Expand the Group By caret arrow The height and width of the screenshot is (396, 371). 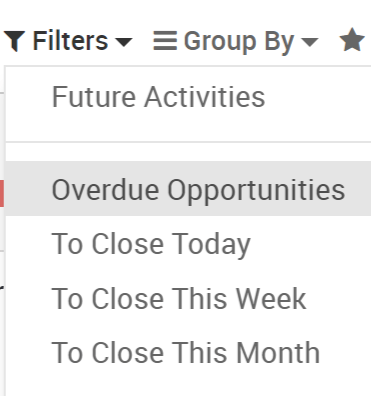pos(310,42)
